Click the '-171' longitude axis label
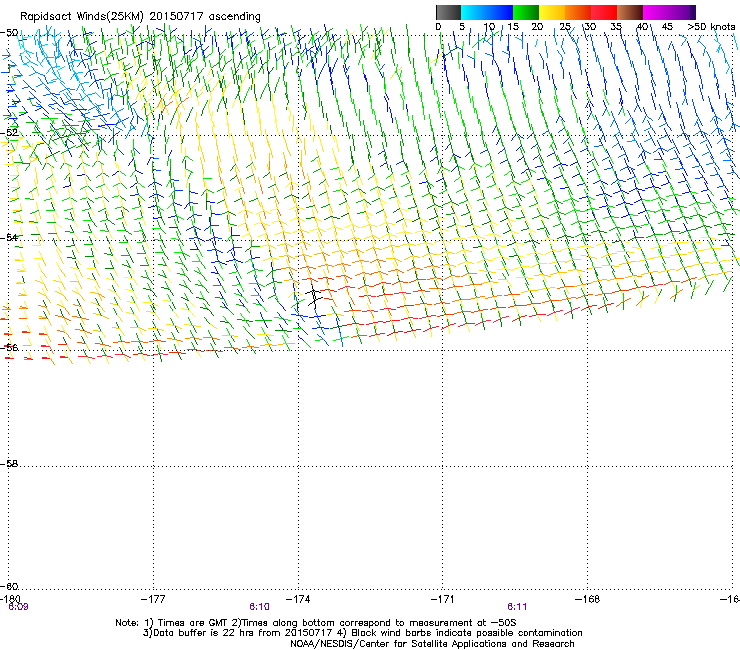 click(x=443, y=599)
